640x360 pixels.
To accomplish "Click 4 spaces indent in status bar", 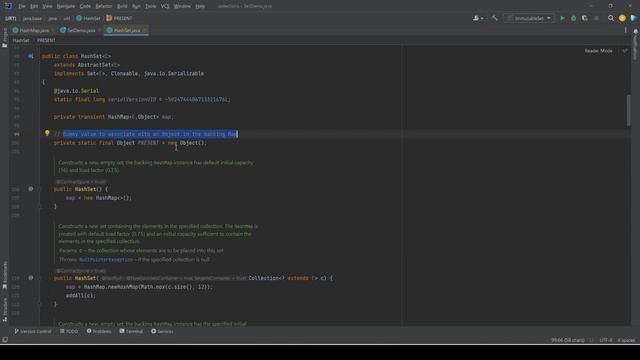I will (626, 340).
